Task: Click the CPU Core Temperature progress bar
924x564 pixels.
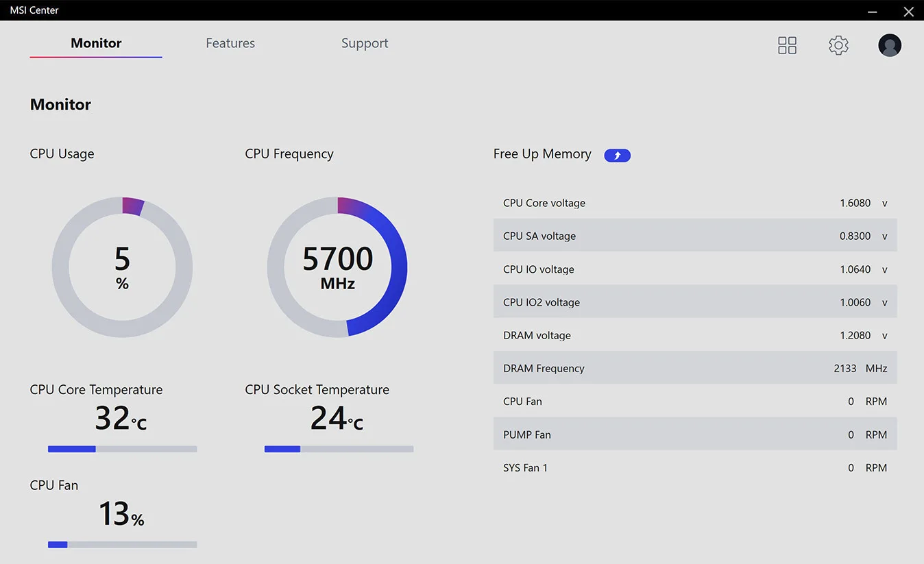Action: [x=122, y=449]
